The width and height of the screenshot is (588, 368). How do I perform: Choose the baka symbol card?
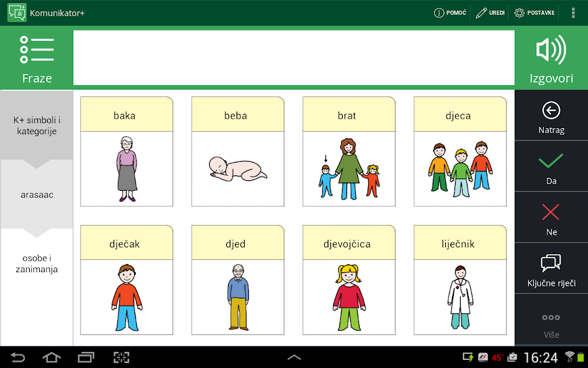(x=127, y=152)
